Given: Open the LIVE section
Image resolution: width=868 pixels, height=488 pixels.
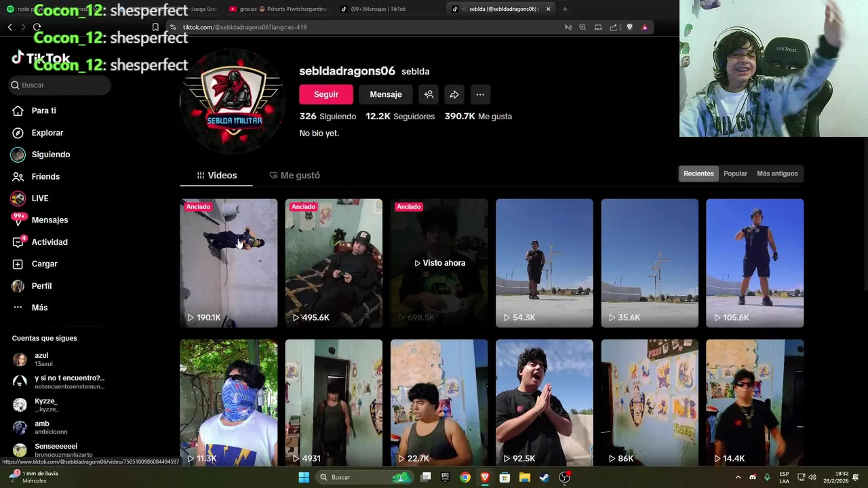Looking at the screenshot, I should (x=39, y=198).
